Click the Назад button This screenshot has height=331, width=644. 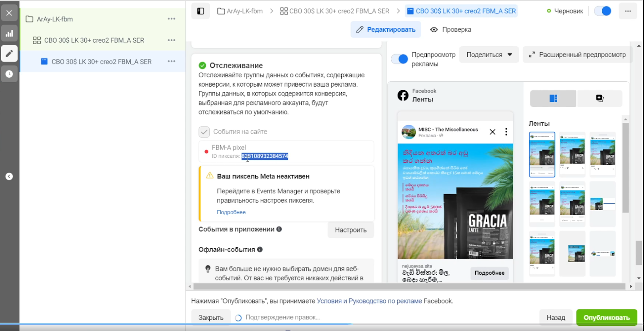556,317
